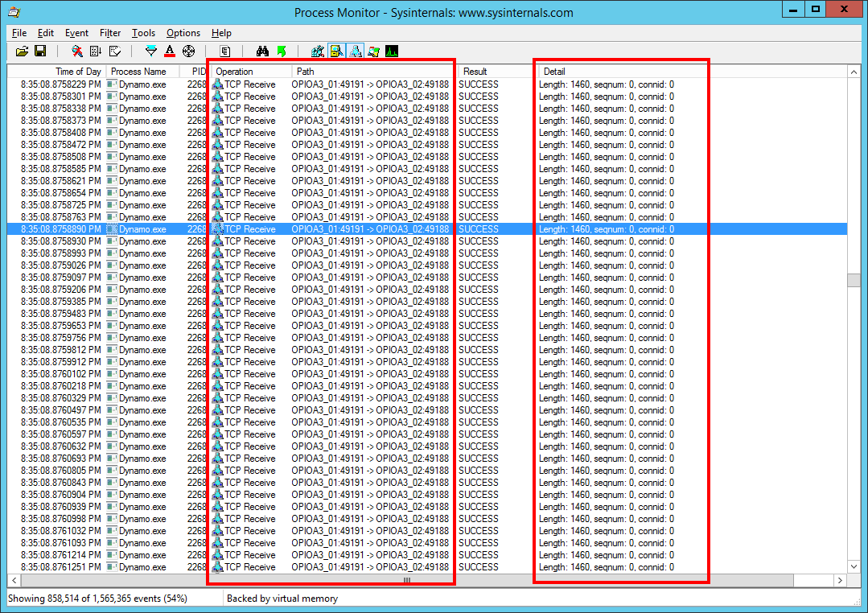Toggle event Capture with the magnifier icon
The height and width of the screenshot is (613, 868).
77,51
